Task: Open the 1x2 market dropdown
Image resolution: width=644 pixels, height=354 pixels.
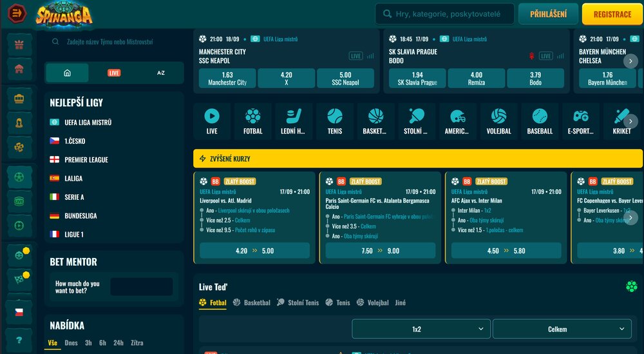Action: tap(421, 329)
